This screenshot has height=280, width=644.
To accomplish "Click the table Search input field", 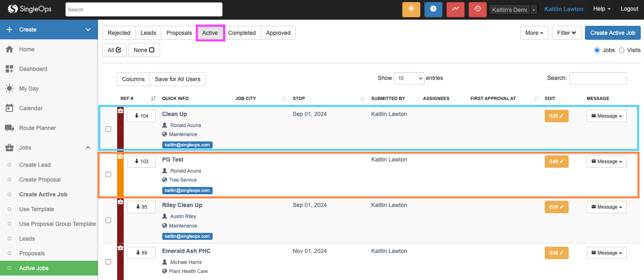I will [x=597, y=78].
